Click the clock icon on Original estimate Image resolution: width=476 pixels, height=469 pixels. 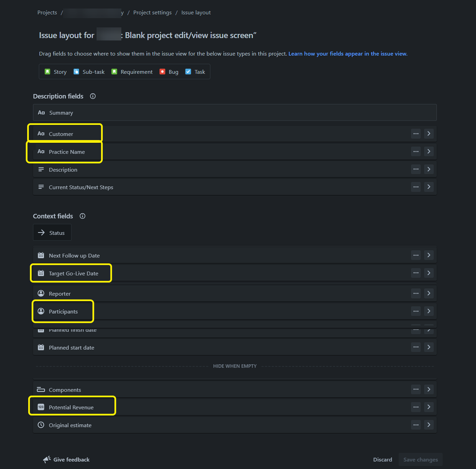click(41, 425)
